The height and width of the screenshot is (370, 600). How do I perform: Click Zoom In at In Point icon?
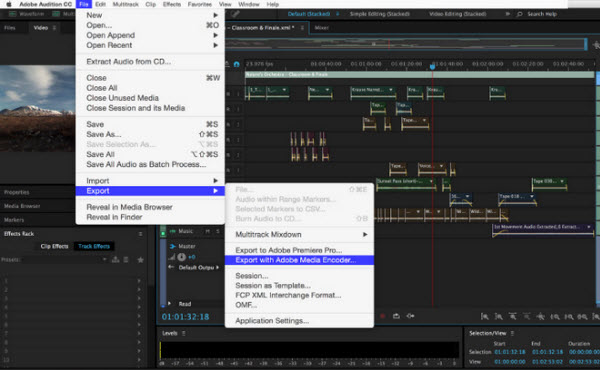[x=555, y=316]
